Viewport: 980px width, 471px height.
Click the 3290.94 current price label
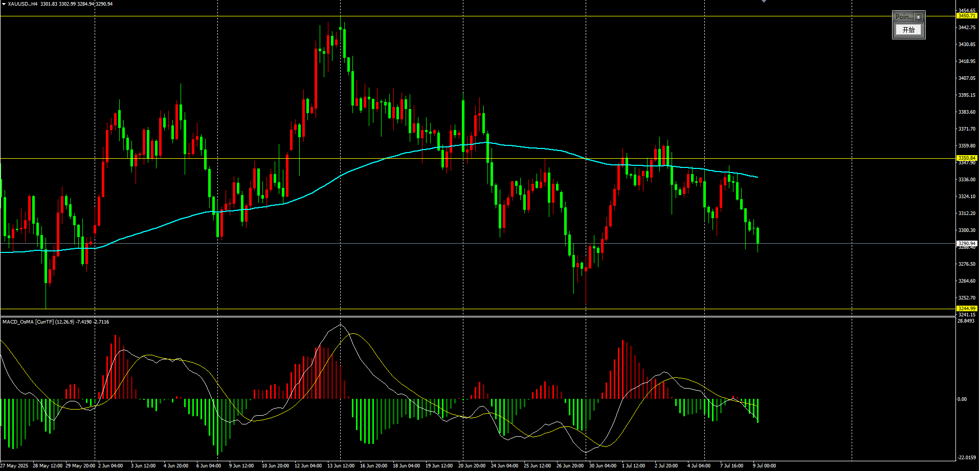[x=967, y=243]
